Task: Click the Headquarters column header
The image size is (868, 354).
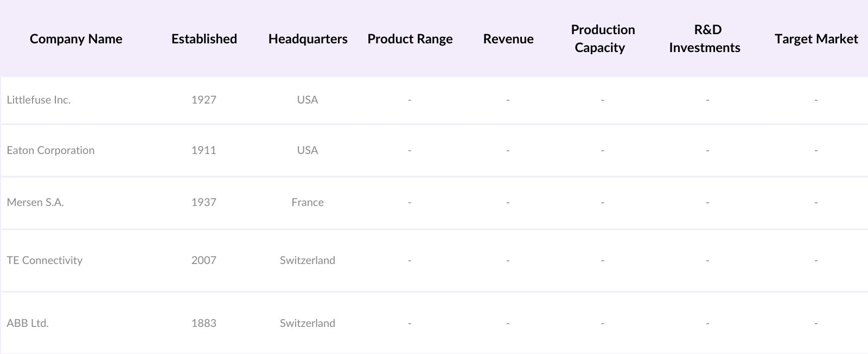Action: pyautogui.click(x=308, y=39)
